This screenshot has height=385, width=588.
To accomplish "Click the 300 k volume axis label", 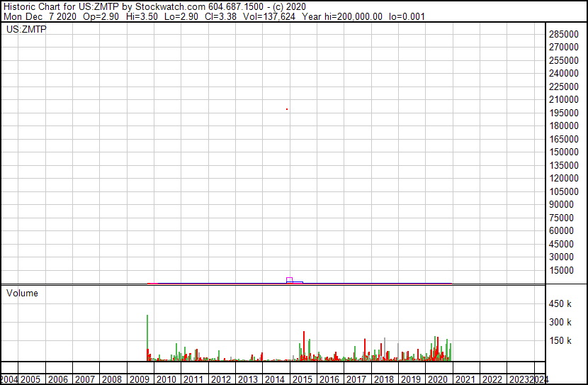I will 560,323.
